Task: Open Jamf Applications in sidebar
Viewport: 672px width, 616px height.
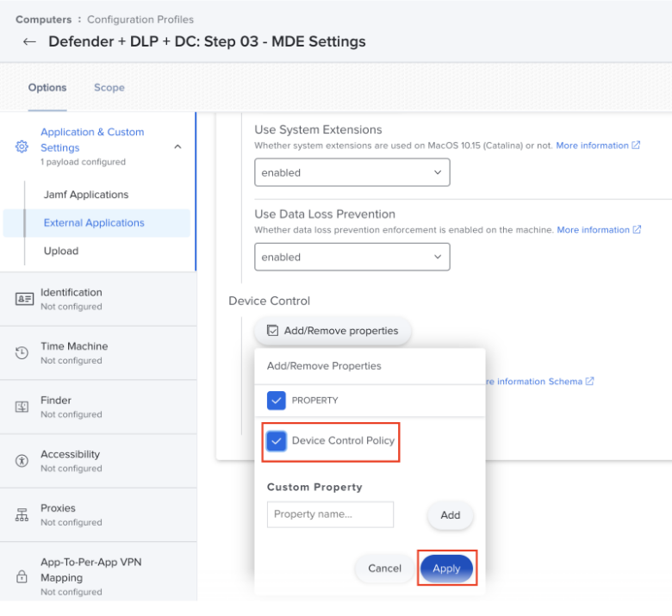Action: [86, 195]
